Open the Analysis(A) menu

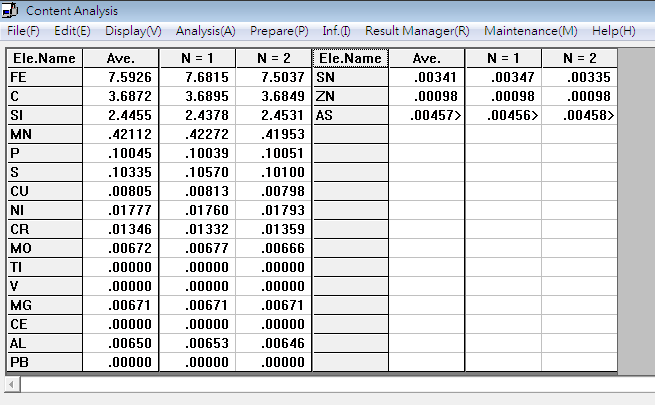point(206,31)
